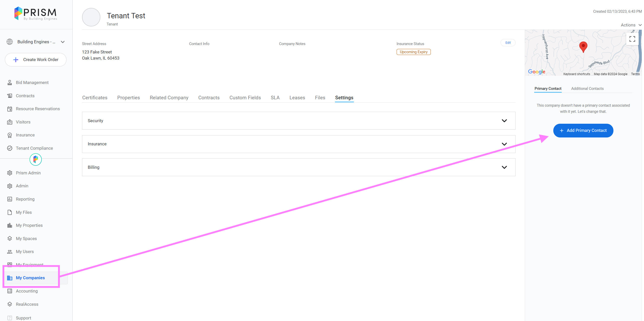The image size is (644, 321).
Task: Open Reporting chart icon in sidebar
Action: [x=10, y=199]
